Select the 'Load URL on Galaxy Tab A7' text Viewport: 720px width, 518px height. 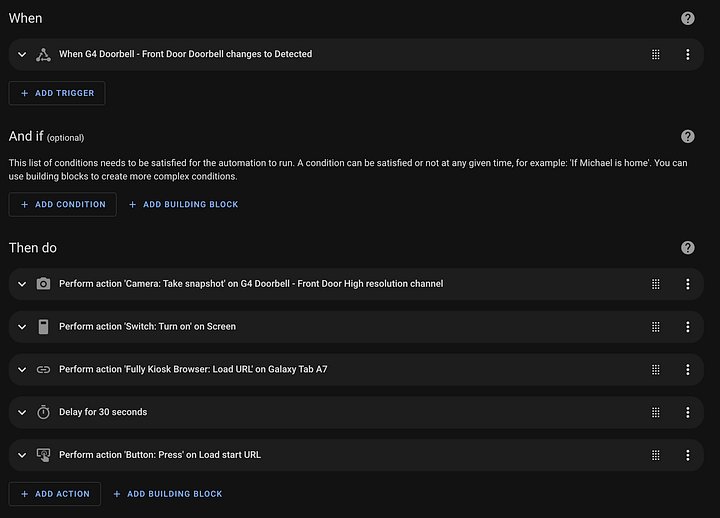[270, 369]
